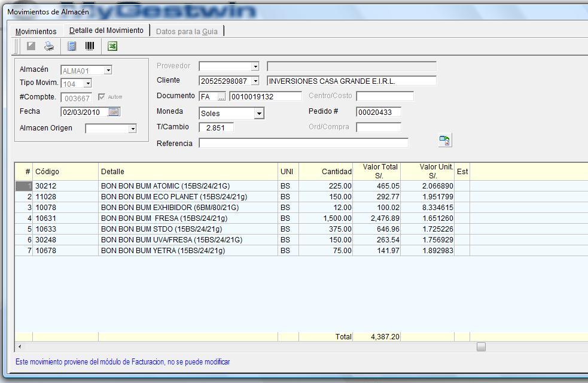Click the Valor Unit. S/. column header

[428, 171]
